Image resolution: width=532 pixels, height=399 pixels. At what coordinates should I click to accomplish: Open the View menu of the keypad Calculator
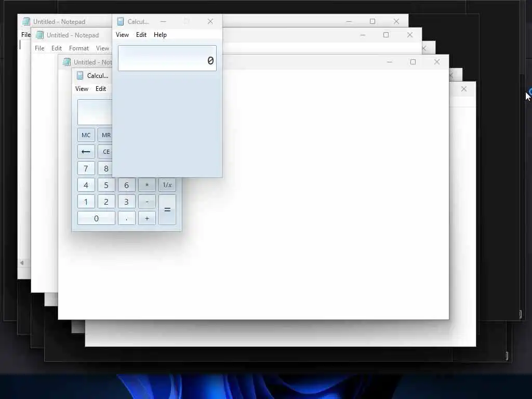click(82, 88)
